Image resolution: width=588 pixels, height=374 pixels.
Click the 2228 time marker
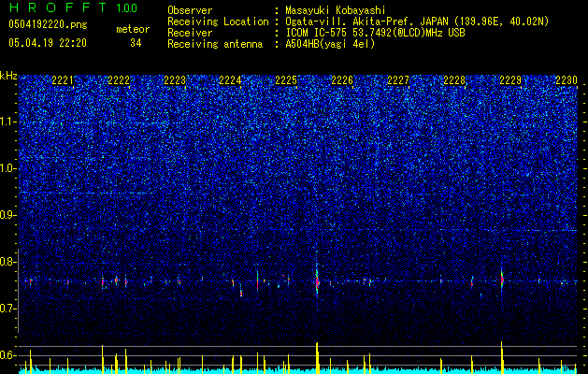(x=454, y=80)
